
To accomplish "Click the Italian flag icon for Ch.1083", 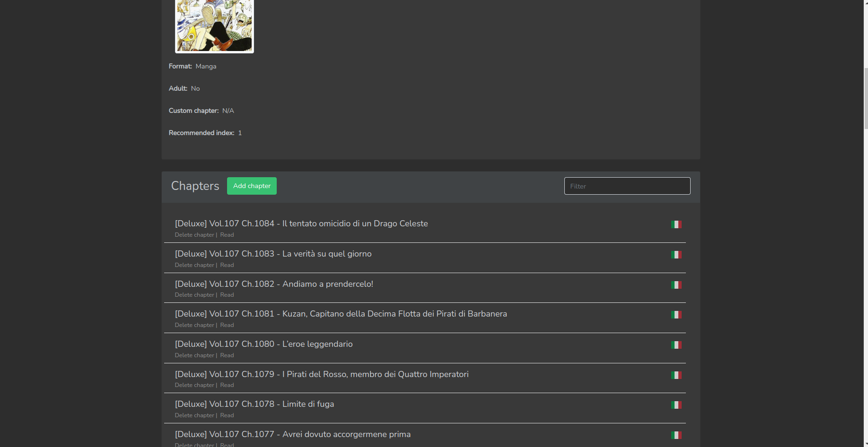I will coord(676,255).
